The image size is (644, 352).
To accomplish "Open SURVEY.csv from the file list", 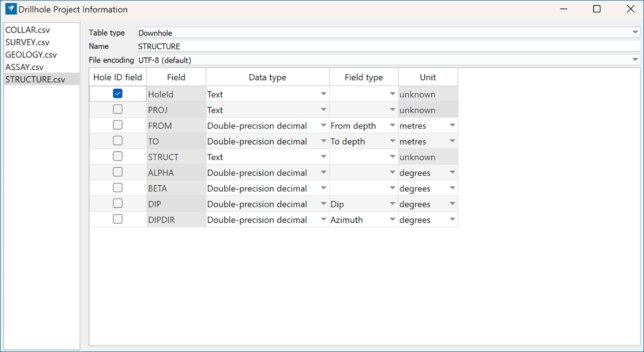I will [27, 42].
